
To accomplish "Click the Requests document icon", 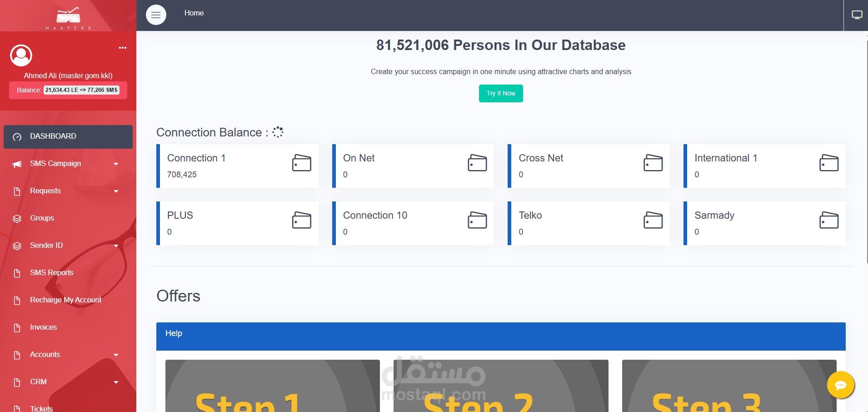I will pos(17,191).
